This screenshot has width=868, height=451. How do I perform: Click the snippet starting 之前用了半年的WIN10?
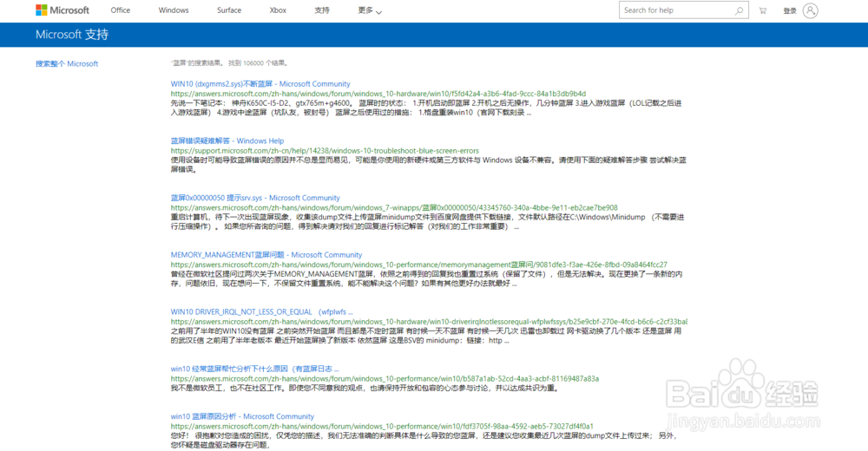[426, 336]
